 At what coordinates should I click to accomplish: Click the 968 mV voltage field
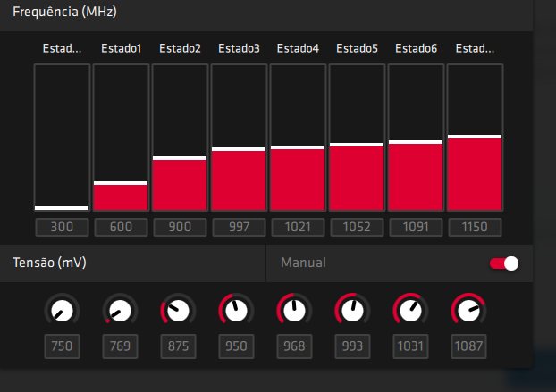[x=294, y=346]
